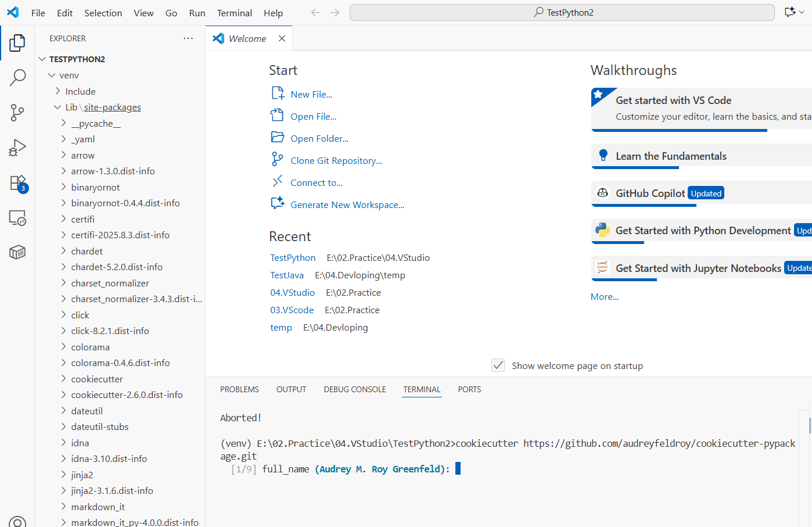
Task: Click the terminal full_name input prompt
Action: tap(458, 468)
